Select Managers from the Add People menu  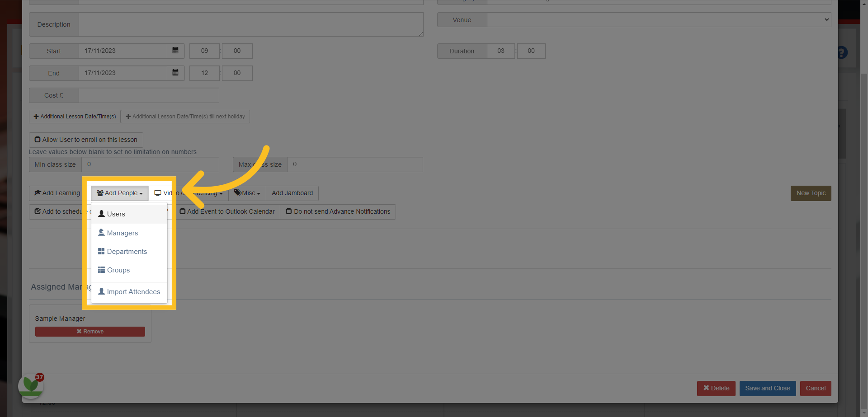tap(129, 233)
